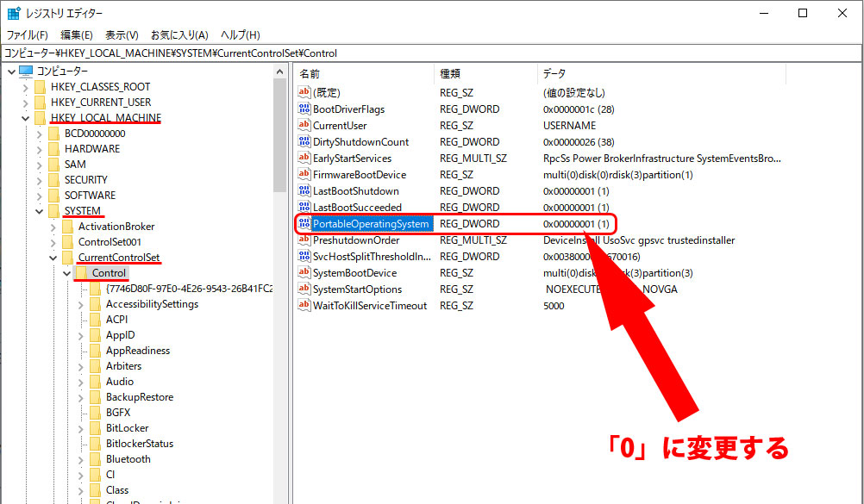Select the Arbiters key
The height and width of the screenshot is (504, 864).
pyautogui.click(x=123, y=366)
